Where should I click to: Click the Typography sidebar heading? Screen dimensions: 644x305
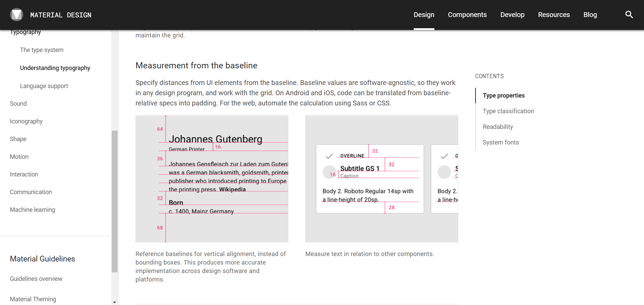pos(25,32)
